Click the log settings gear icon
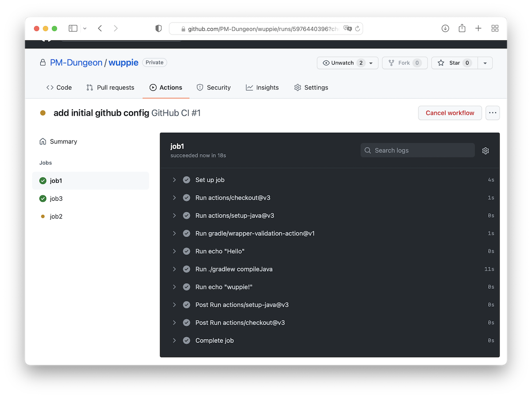The image size is (532, 398). click(485, 151)
